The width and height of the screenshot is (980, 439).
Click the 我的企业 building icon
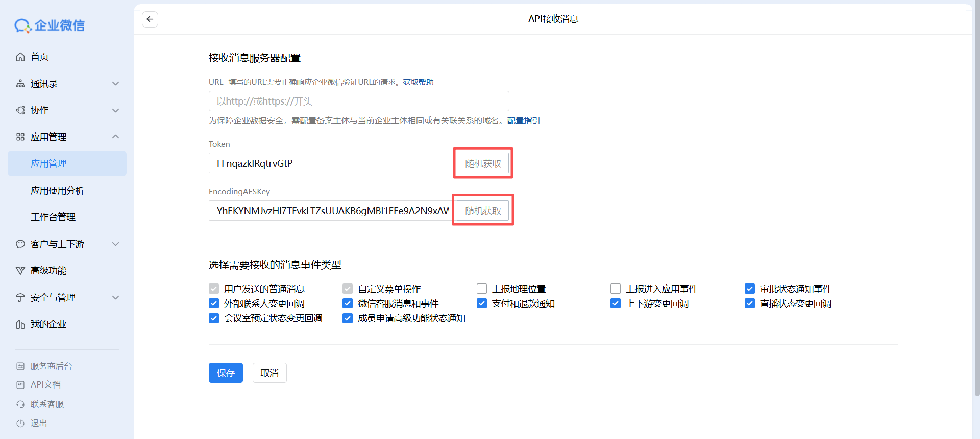[x=20, y=324]
